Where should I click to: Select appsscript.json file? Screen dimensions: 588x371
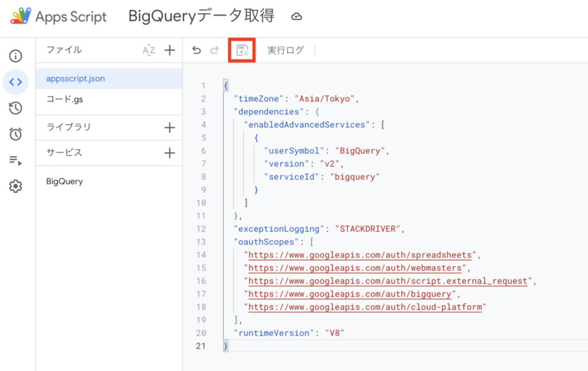point(109,79)
